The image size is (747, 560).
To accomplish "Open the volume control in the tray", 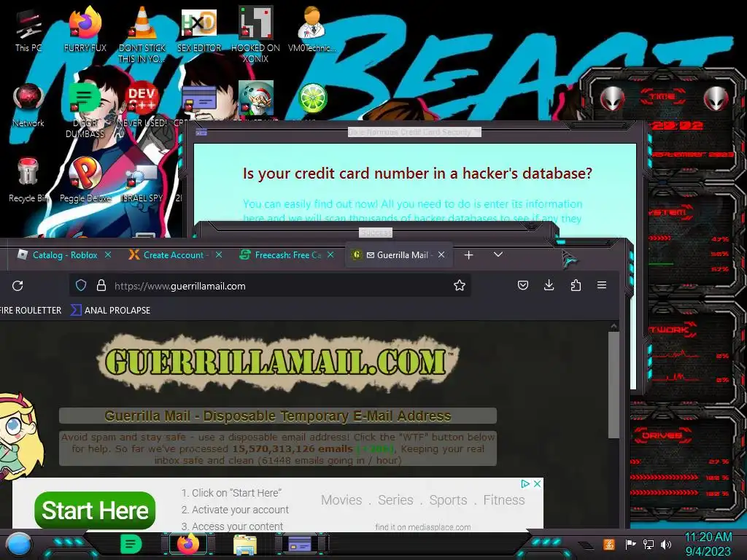I will tap(666, 544).
